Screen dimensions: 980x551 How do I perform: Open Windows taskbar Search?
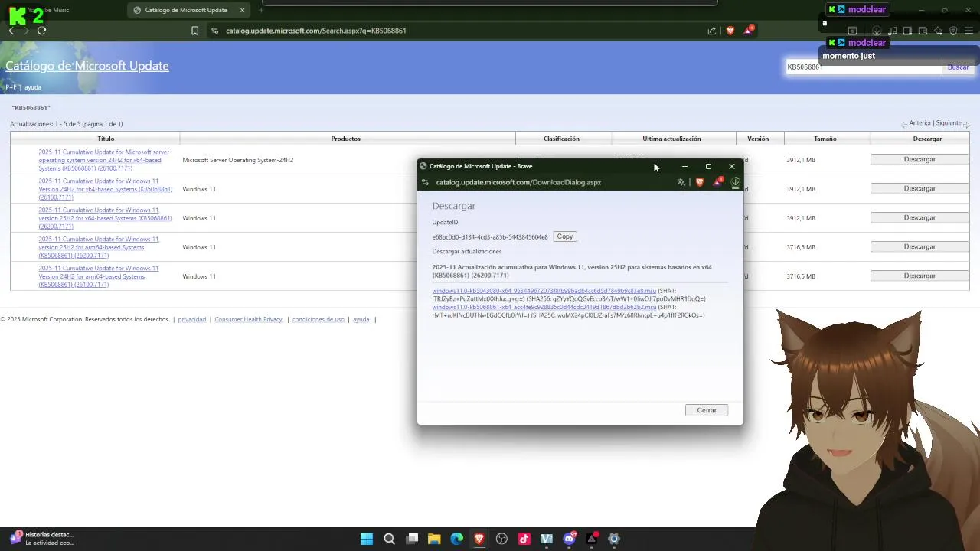click(389, 539)
